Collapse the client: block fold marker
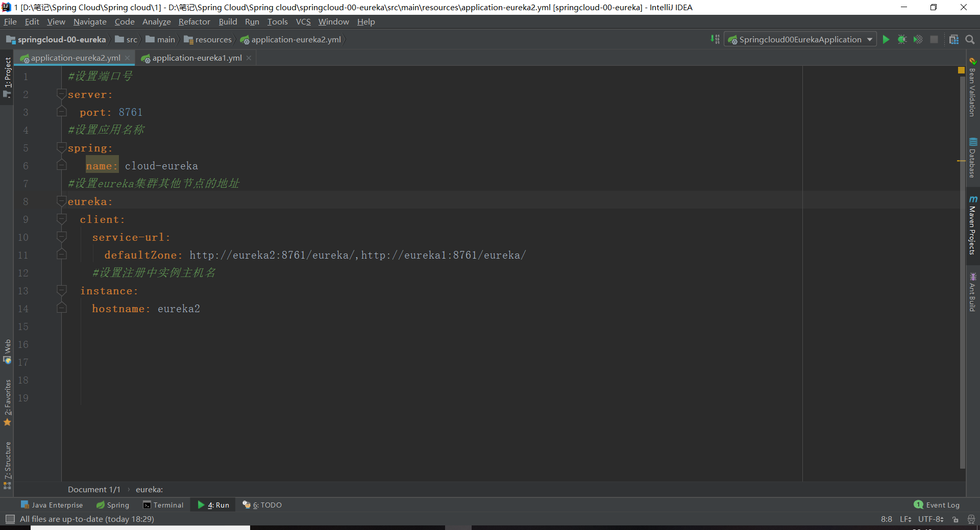The image size is (980, 530). [62, 219]
